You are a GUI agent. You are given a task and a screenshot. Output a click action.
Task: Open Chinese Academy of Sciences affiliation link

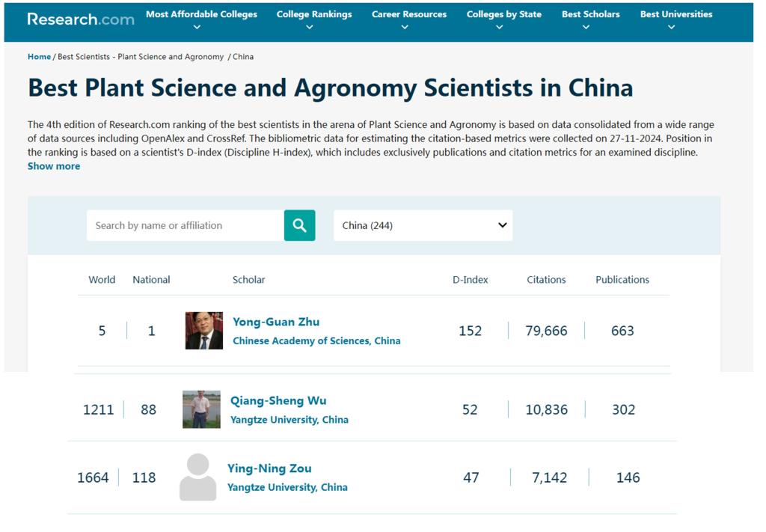click(x=316, y=340)
